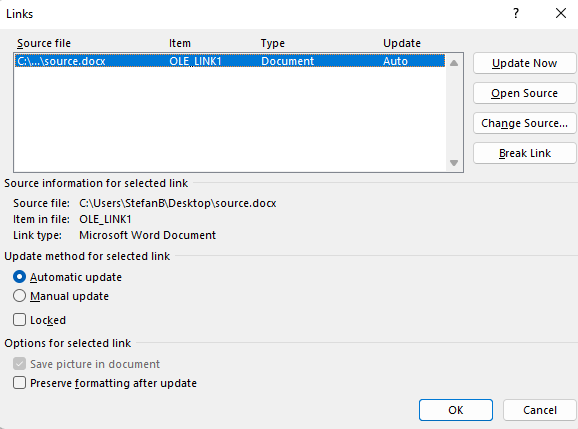
Task: Click the Microsoft Word Document link type text
Action: 147,235
